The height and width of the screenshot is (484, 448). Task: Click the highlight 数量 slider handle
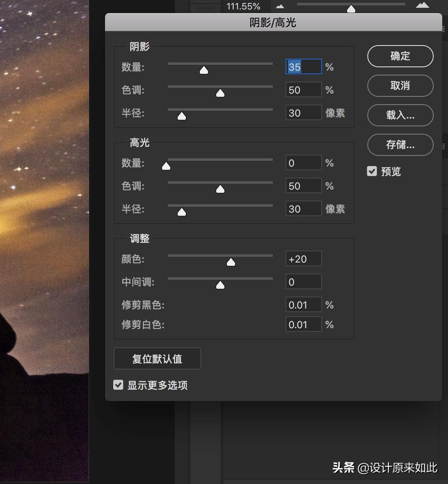(x=166, y=166)
